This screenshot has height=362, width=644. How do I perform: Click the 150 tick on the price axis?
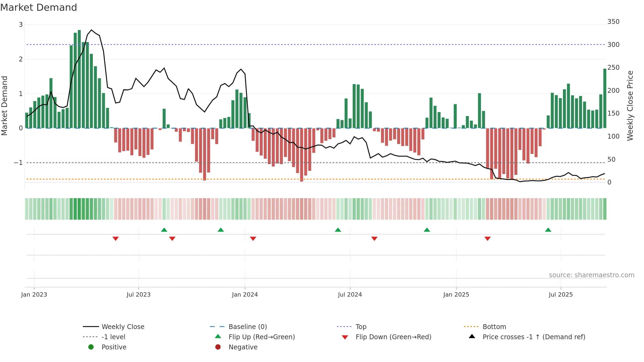(613, 113)
